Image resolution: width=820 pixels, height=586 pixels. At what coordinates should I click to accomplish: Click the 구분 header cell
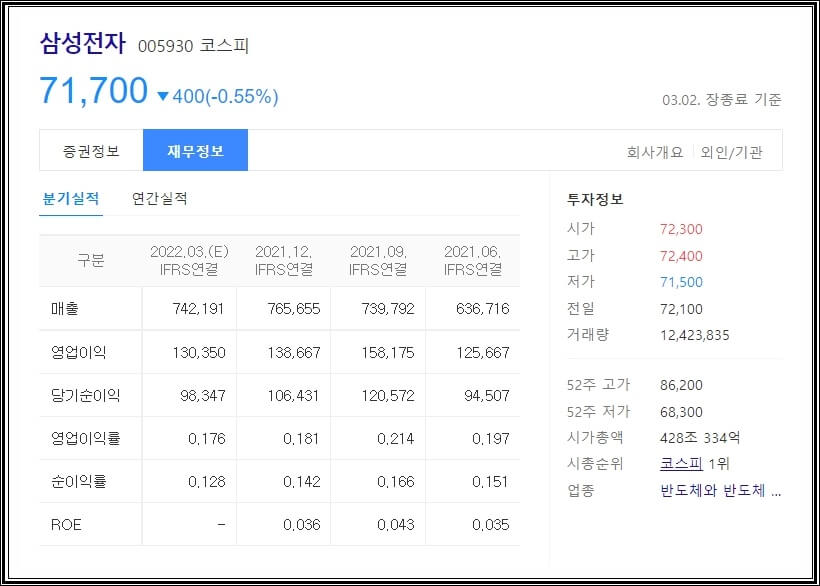pyautogui.click(x=90, y=260)
